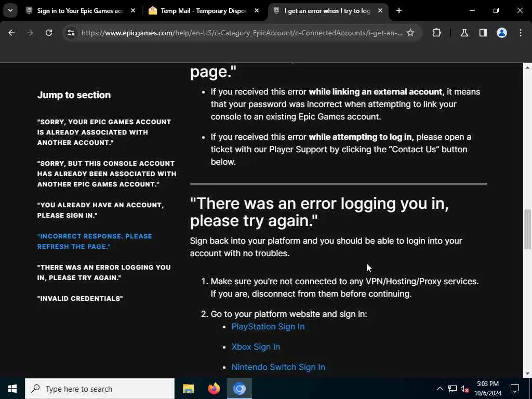Screen dimensions: 532x399
Task: Close the Epic Games sign-in tab
Action: (133, 10)
